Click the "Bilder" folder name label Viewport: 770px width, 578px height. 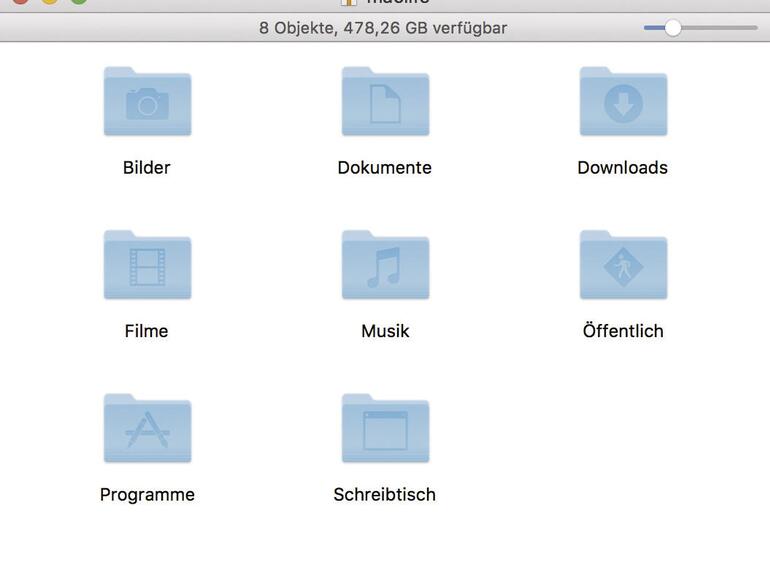tap(146, 167)
